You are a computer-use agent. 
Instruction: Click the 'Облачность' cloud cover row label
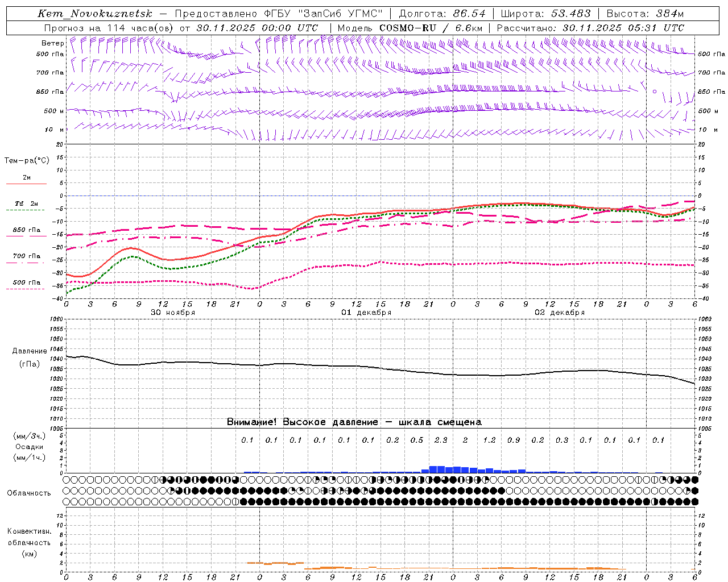coord(29,493)
